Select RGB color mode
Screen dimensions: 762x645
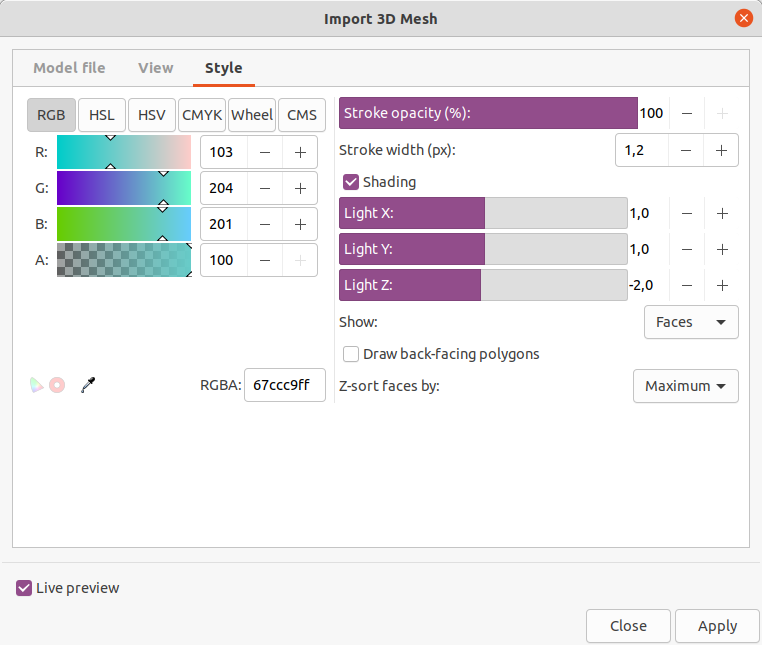51,115
